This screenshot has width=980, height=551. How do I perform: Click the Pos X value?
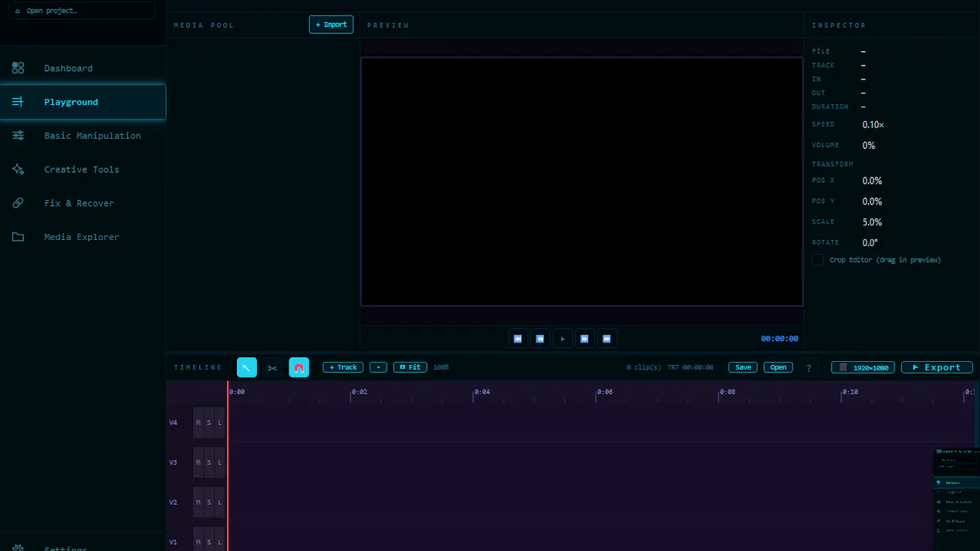pos(872,181)
